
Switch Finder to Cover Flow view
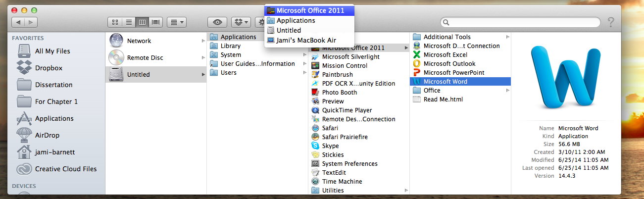[x=156, y=22]
